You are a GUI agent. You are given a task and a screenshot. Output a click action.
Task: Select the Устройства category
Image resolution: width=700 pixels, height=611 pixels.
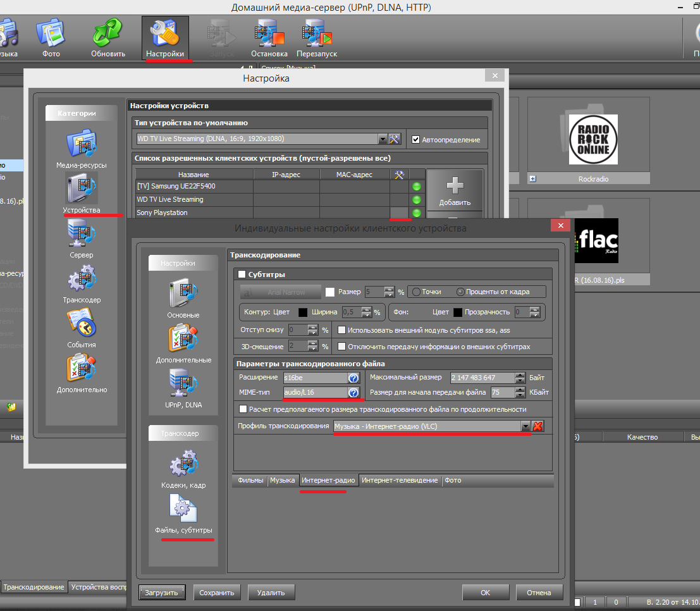pos(81,194)
